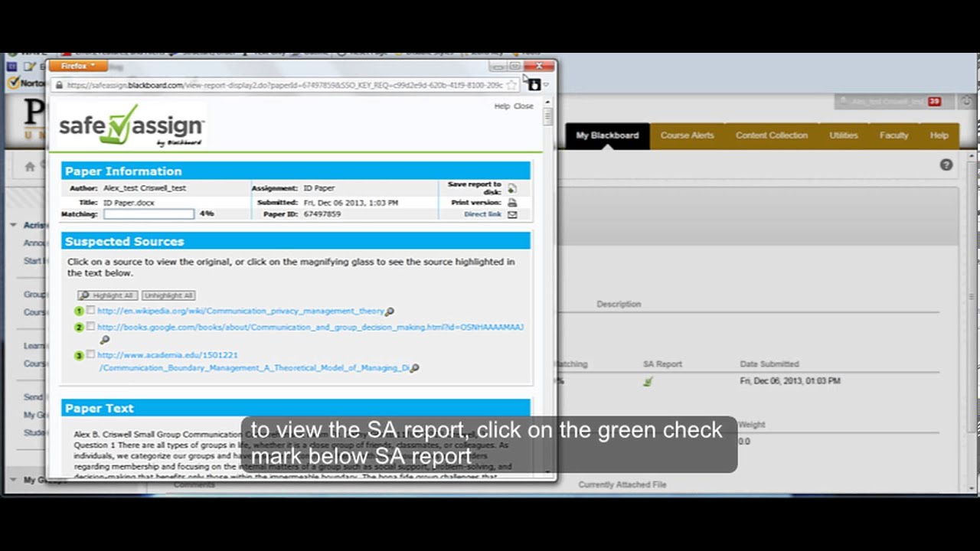Click magnifying glass after the Wikipedia source

(390, 311)
